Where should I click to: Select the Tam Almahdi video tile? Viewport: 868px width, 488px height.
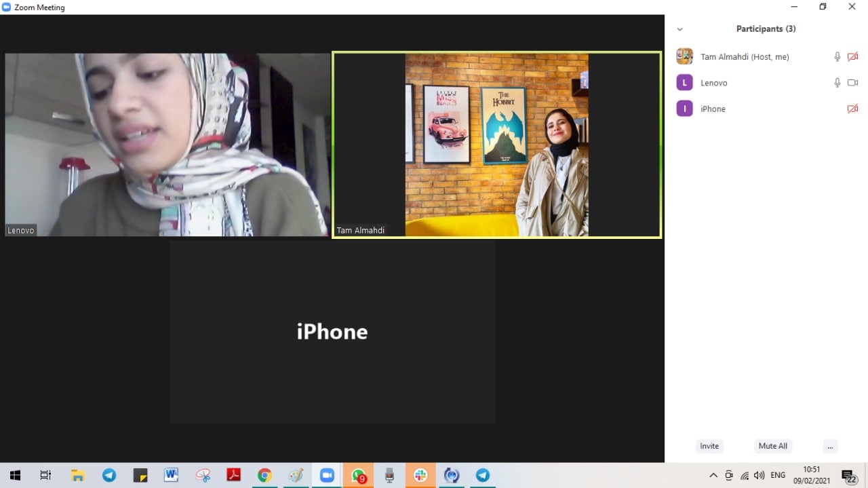pyautogui.click(x=496, y=145)
